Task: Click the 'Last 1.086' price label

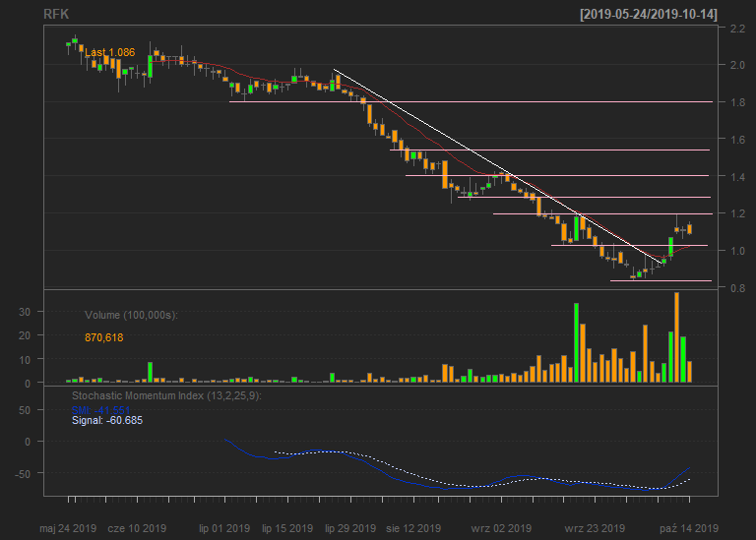Action: point(110,52)
